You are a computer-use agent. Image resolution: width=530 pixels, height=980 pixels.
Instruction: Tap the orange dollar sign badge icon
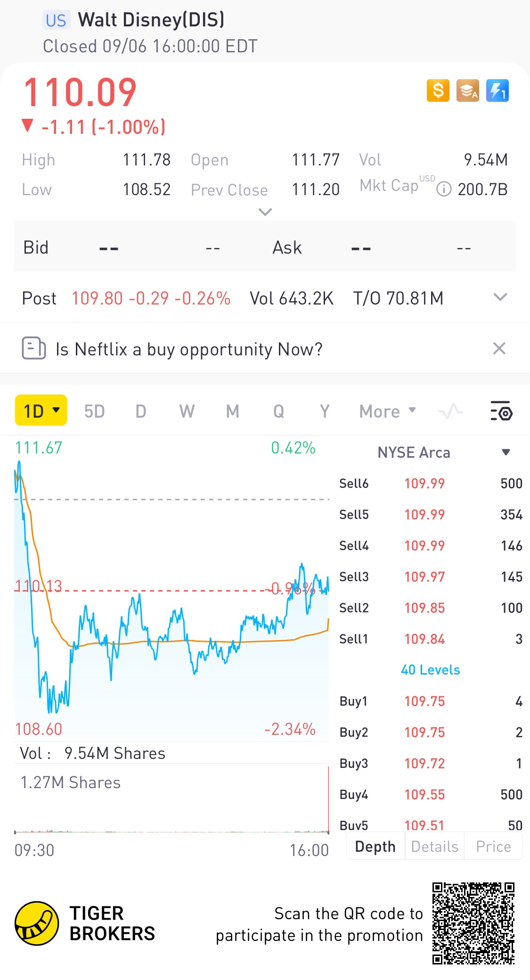438,91
